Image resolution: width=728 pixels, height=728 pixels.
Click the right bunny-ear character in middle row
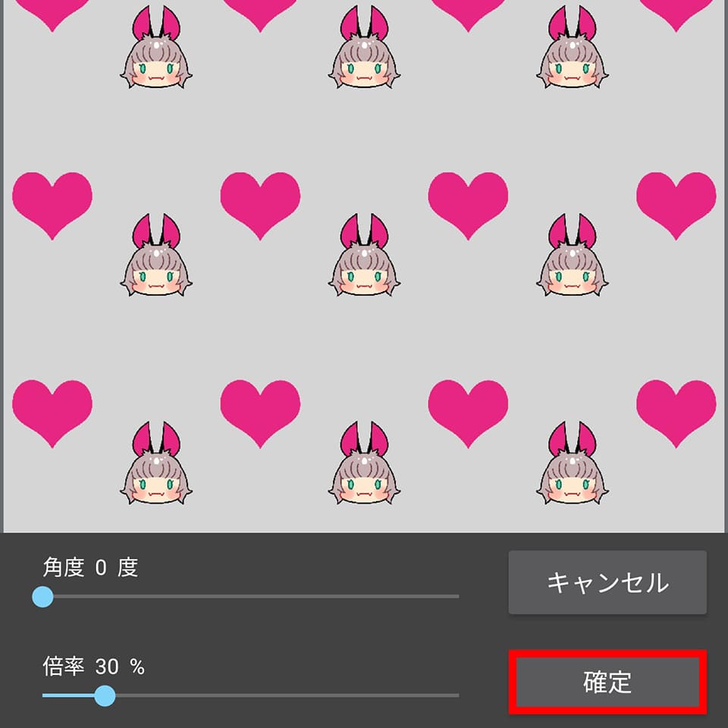click(573, 255)
